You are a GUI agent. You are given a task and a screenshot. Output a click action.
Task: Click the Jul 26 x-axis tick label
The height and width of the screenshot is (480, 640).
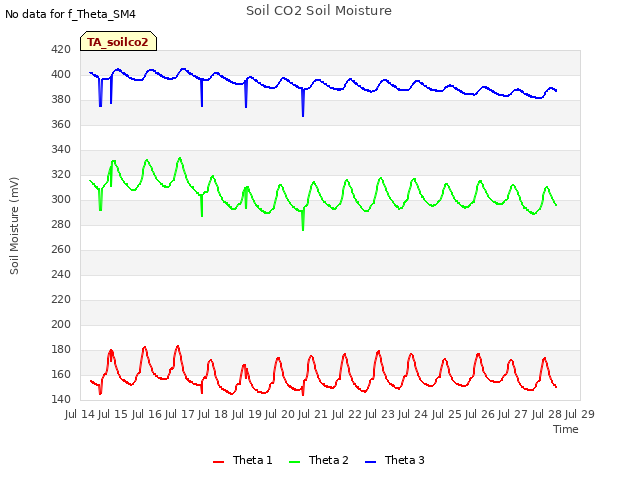coord(481,414)
